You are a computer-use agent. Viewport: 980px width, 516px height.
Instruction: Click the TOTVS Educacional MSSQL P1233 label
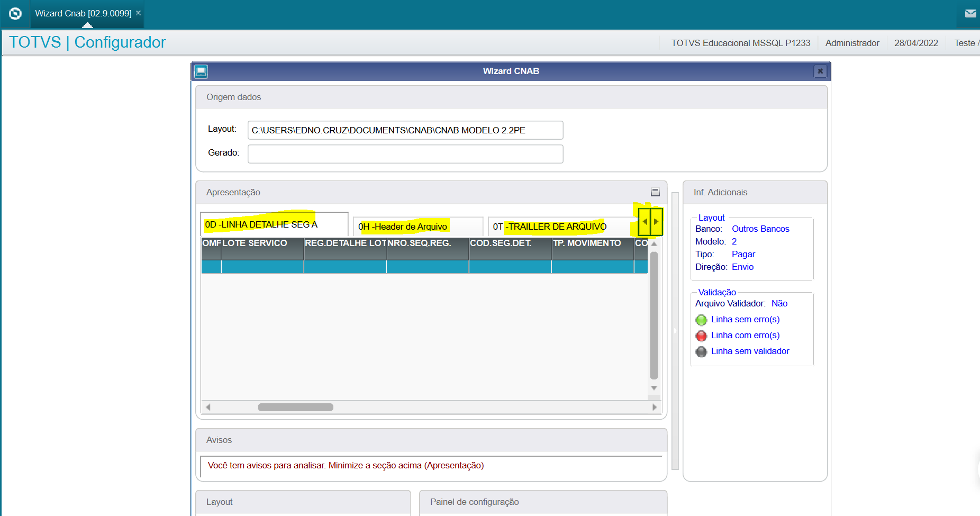point(740,43)
